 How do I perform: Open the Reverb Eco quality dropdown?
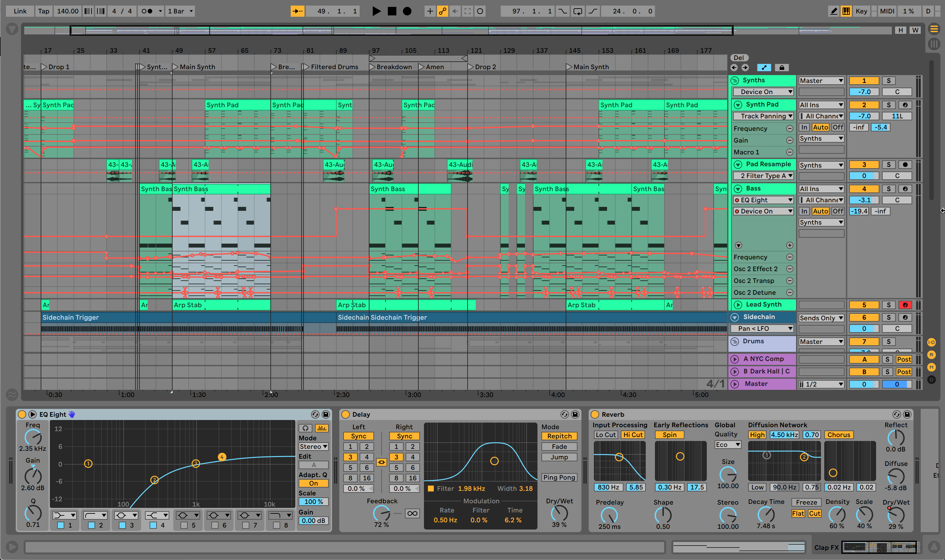coord(727,445)
